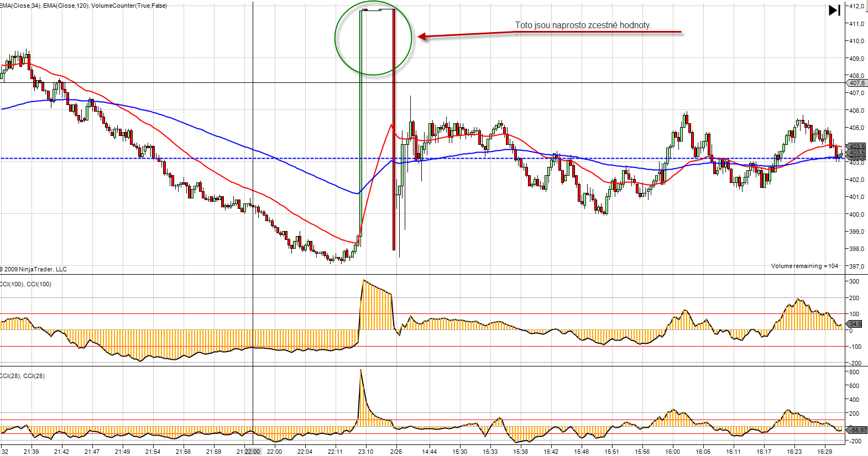
Task: Click the CCI(28) panel label
Action: point(22,376)
